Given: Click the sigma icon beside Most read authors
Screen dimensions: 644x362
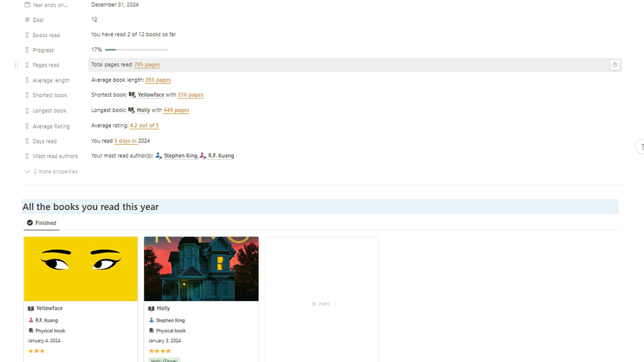Looking at the screenshot, I should (27, 156).
